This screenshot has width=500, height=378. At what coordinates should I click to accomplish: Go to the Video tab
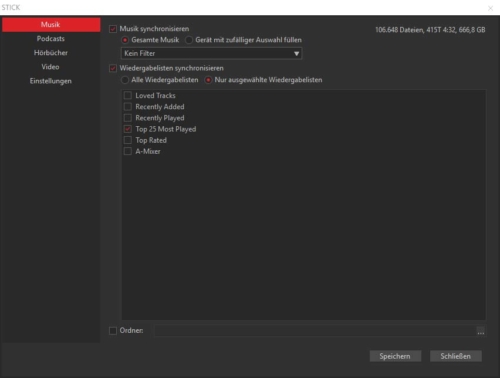point(51,67)
